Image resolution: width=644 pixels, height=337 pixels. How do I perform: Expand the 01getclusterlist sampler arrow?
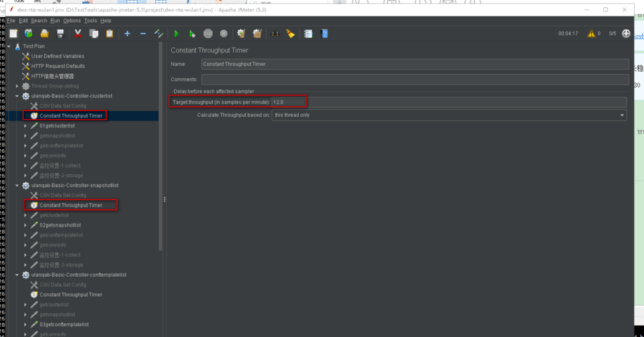26,125
